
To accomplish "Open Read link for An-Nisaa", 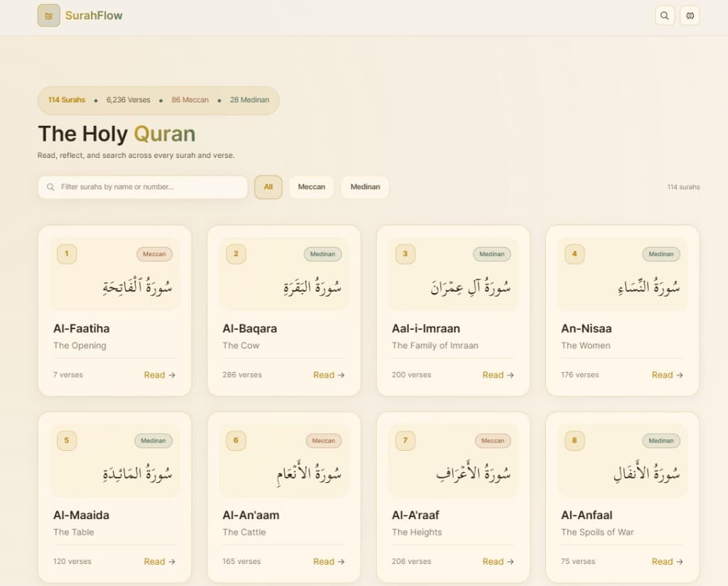I will [668, 375].
